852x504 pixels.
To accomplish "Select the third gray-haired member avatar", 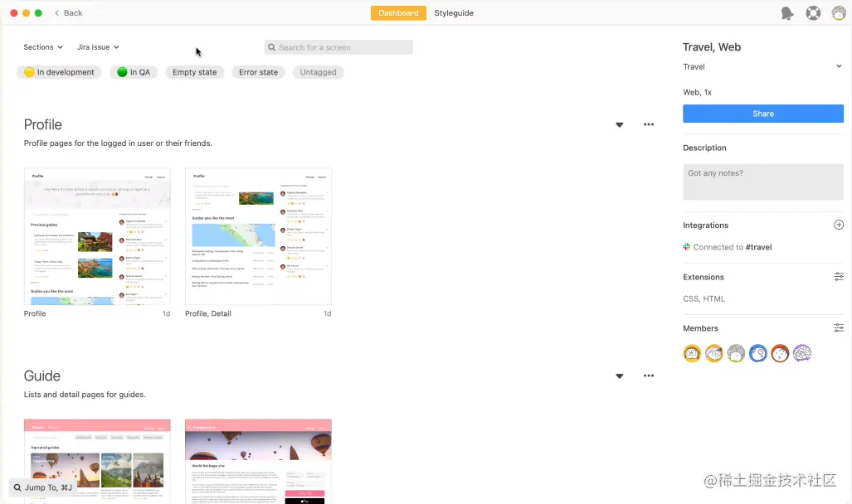I will [x=736, y=354].
